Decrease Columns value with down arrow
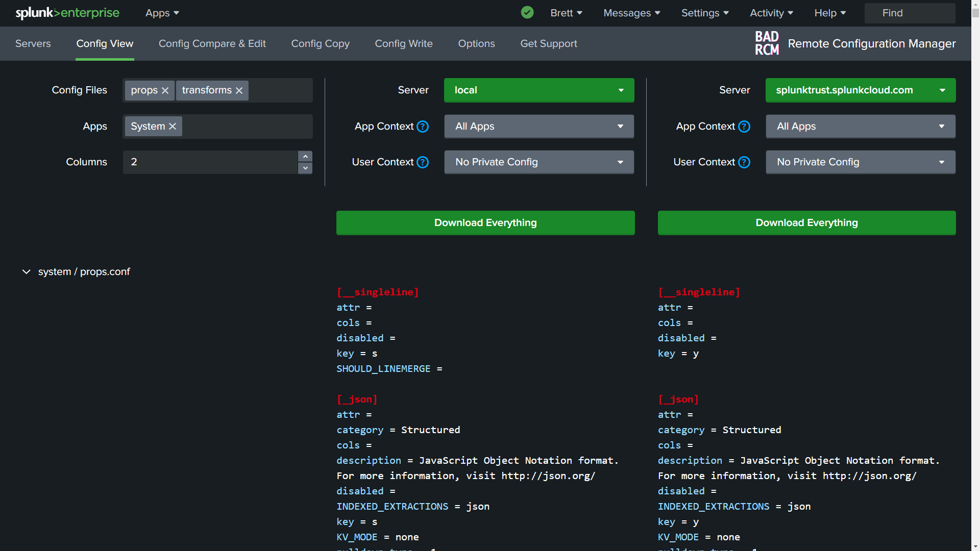Viewport: 980px width, 551px height. 305,168
